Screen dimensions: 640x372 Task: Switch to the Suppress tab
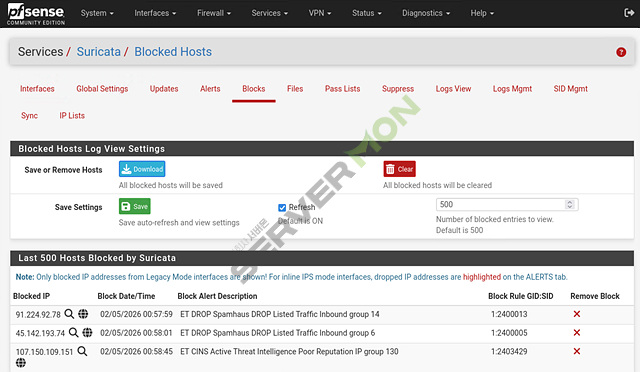coord(398,89)
